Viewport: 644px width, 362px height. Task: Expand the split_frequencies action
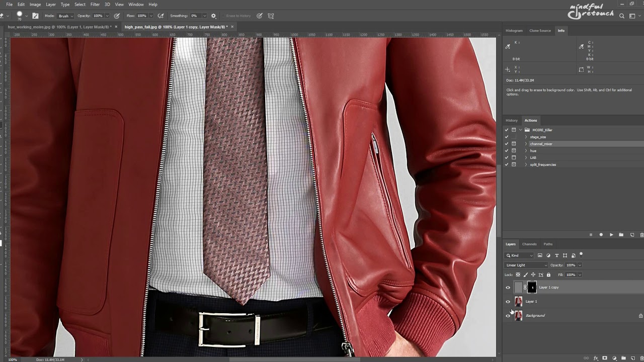[526, 164]
